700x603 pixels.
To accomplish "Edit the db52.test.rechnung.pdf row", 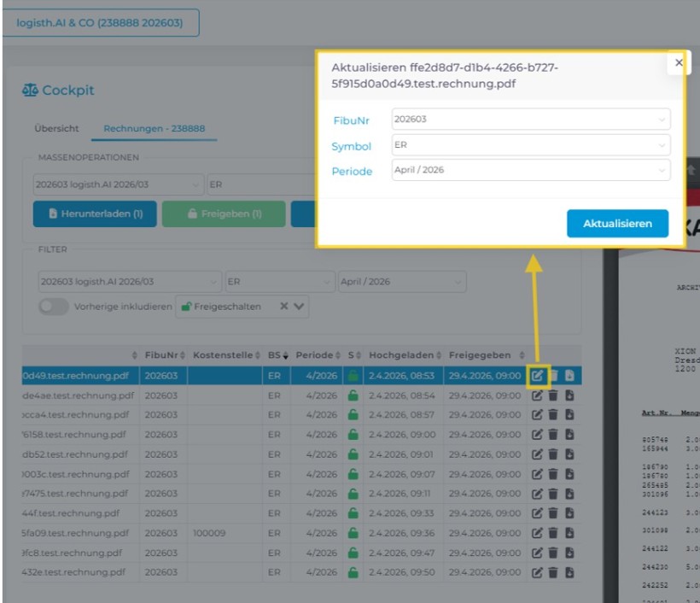I will coord(537,454).
